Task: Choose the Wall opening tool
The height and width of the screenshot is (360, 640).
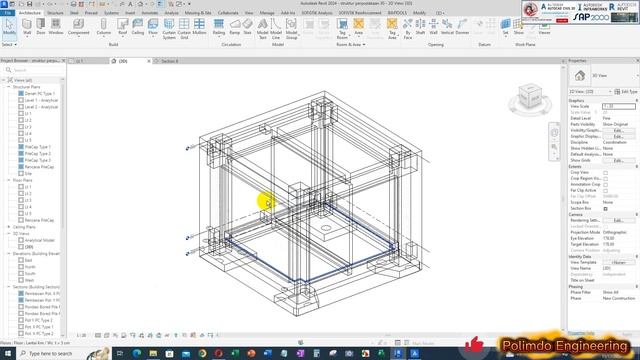Action: [x=433, y=27]
